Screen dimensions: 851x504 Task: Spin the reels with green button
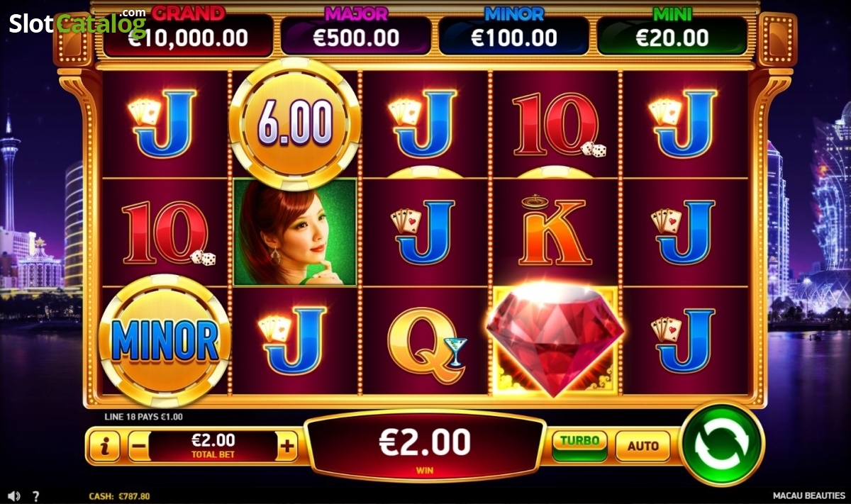722,443
